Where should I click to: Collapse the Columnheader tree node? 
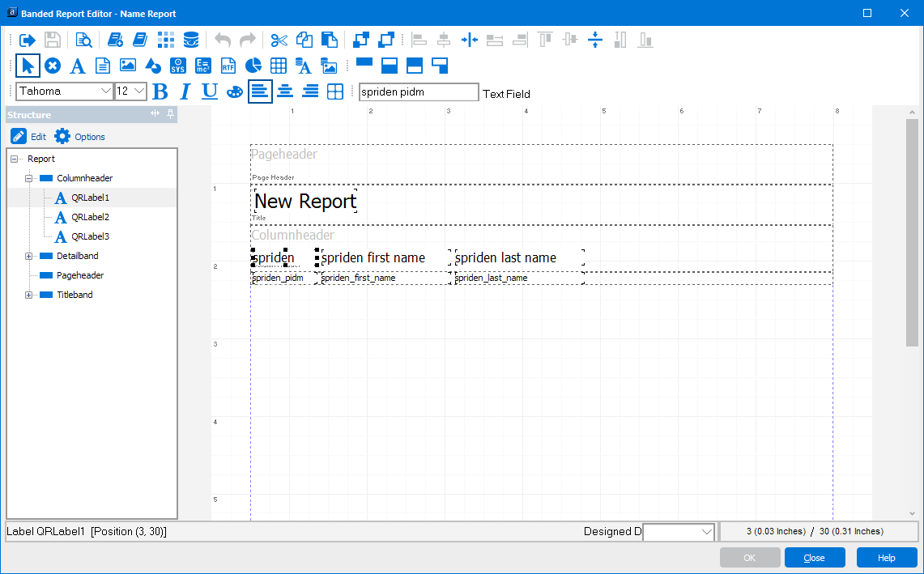coord(28,178)
